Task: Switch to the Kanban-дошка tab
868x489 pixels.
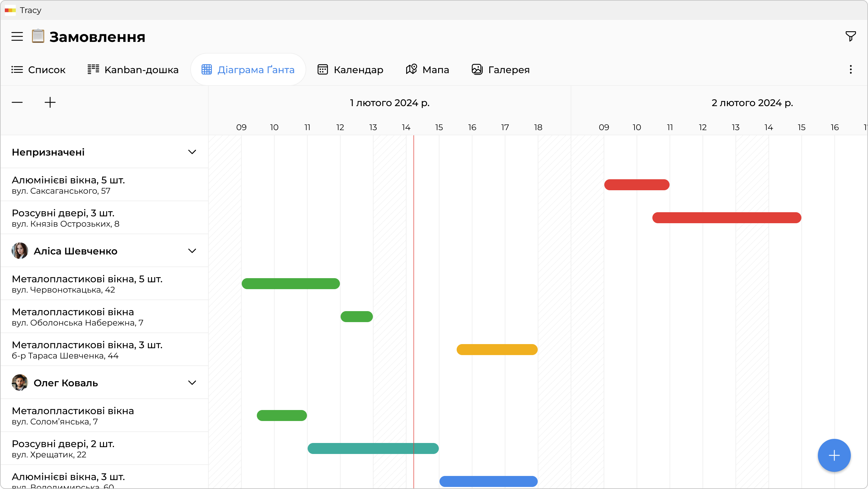Action: 133,70
